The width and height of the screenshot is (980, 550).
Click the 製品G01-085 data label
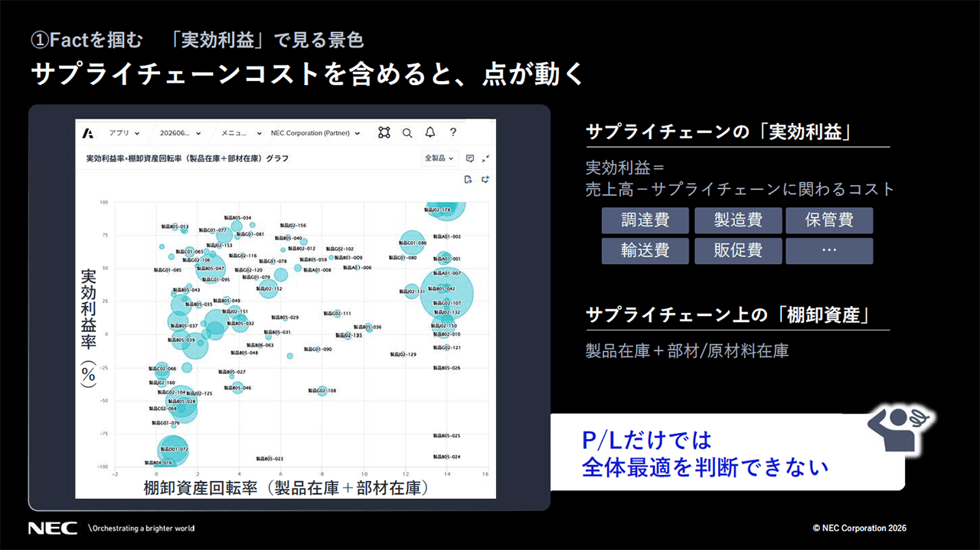click(x=167, y=270)
